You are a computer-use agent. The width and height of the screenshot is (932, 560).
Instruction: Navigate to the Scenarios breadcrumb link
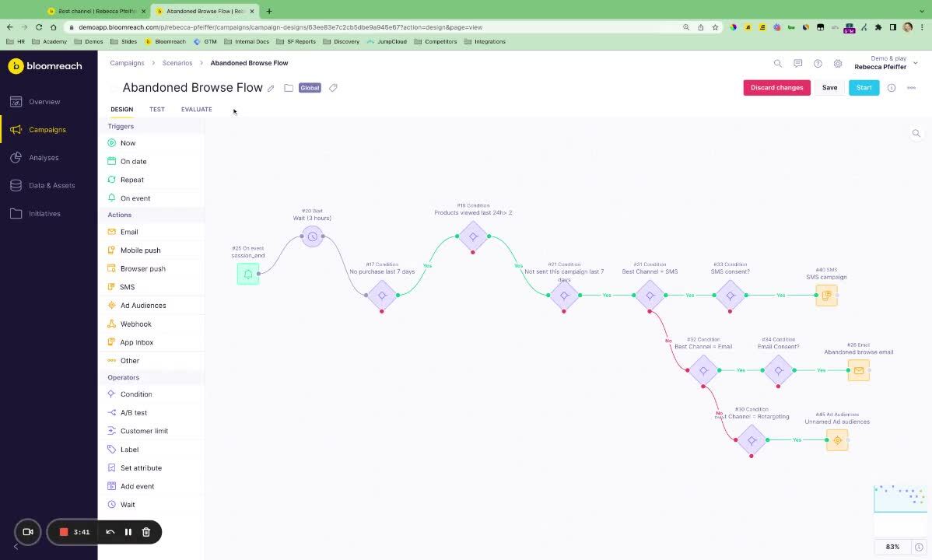click(x=177, y=63)
